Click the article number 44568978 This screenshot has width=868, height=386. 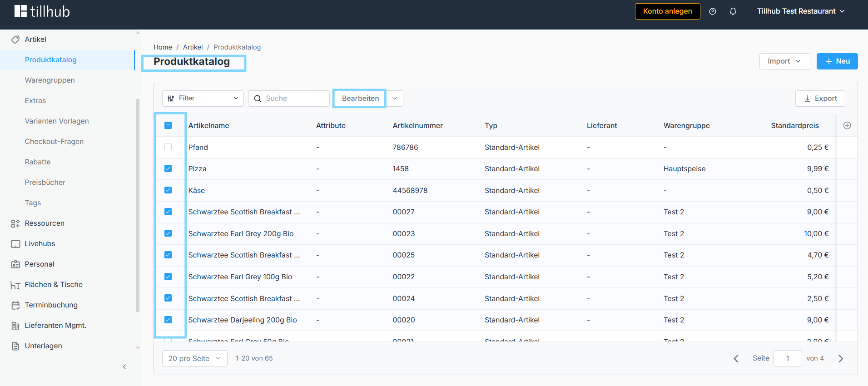pyautogui.click(x=410, y=191)
